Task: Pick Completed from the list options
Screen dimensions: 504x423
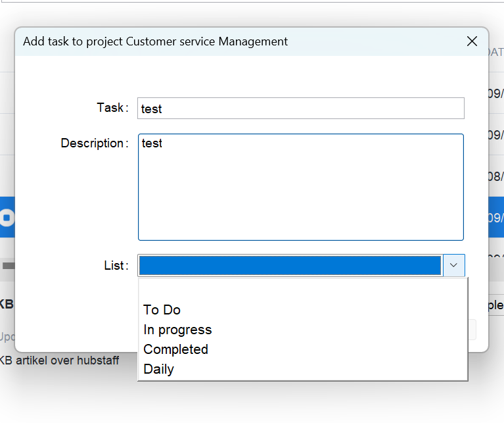Action: [x=175, y=349]
